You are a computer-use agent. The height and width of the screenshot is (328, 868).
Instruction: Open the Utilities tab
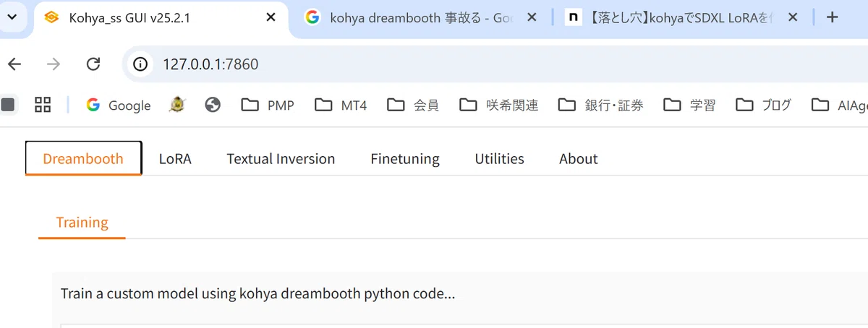pos(499,159)
